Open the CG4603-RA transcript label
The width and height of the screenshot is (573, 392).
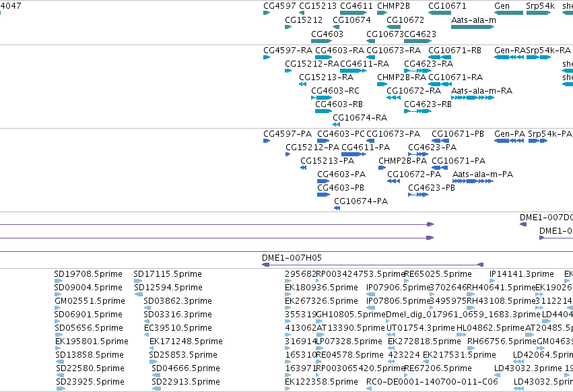pos(340,50)
